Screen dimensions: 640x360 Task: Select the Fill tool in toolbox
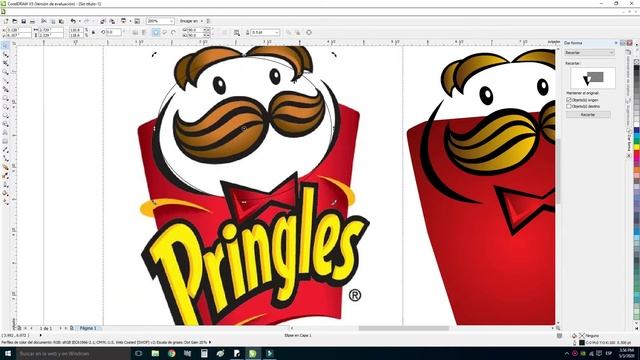pyautogui.click(x=5, y=193)
